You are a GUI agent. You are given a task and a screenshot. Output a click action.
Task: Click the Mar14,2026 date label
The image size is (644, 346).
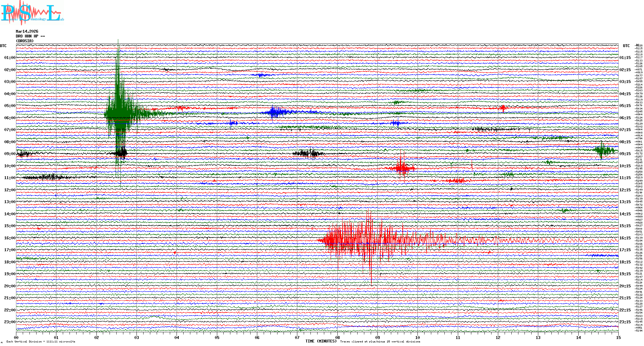[x=27, y=31]
